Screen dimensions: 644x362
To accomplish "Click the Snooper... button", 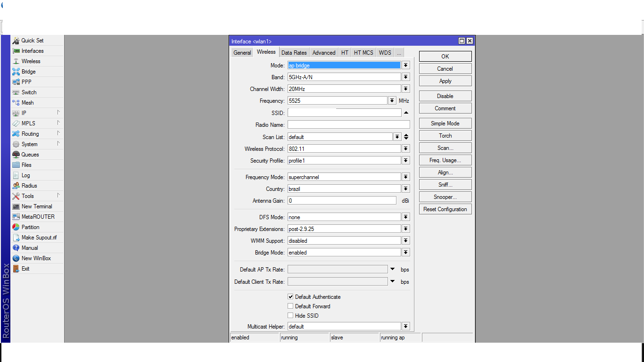I will [x=445, y=197].
